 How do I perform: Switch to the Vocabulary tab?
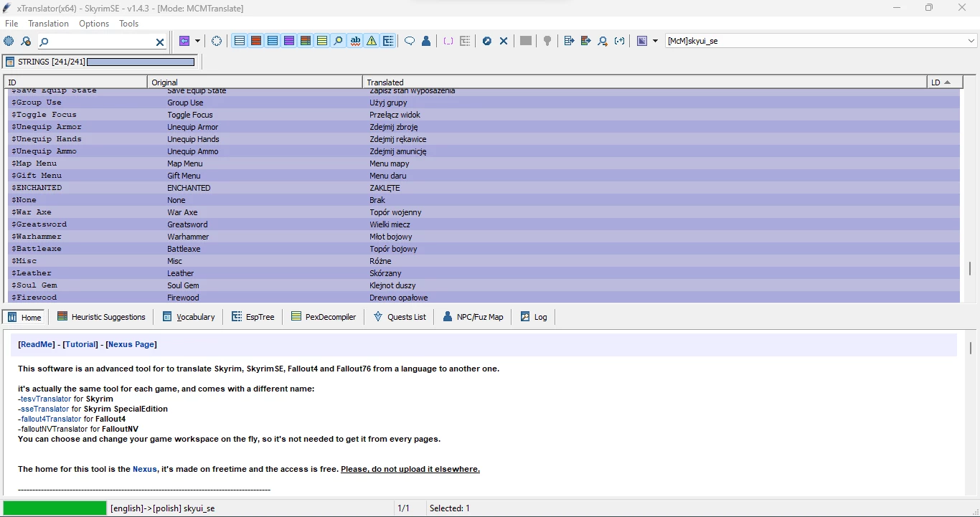(x=189, y=317)
